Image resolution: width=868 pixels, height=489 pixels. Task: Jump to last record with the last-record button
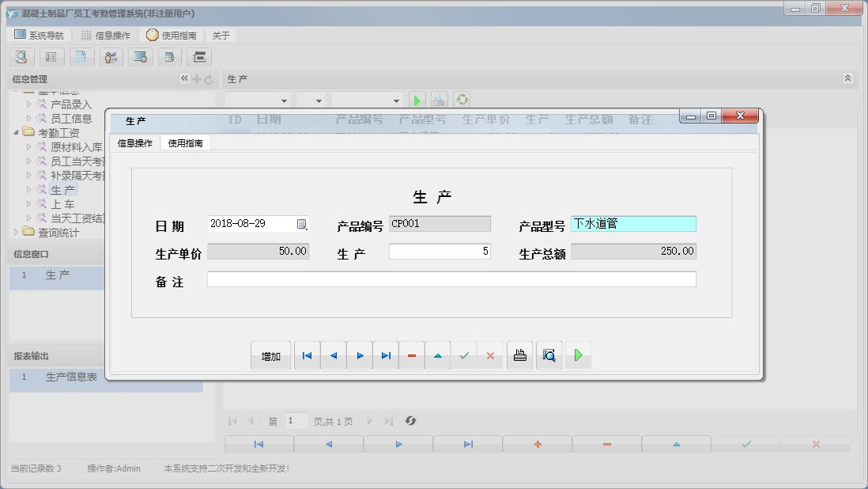coord(386,355)
